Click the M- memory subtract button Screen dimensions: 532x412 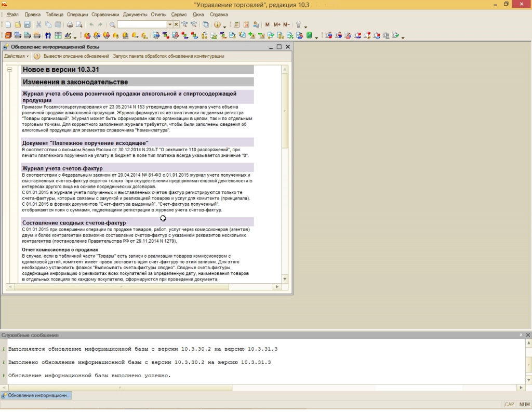286,24
